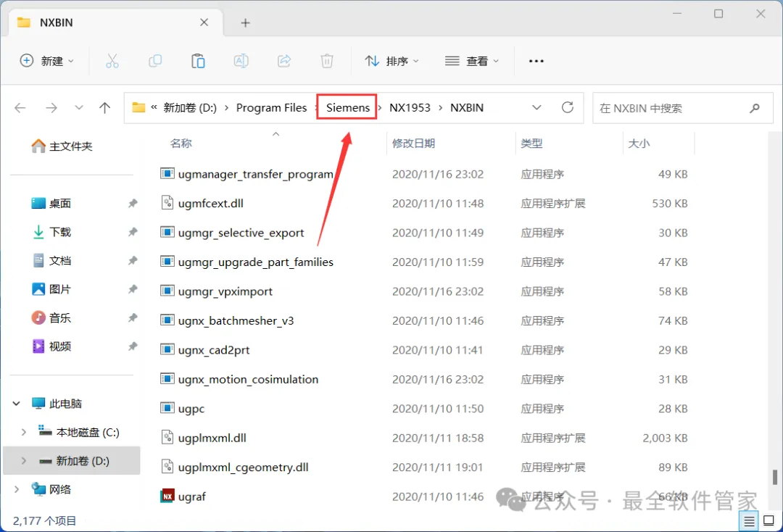Click the file list vertical scrollbar thumb

pyautogui.click(x=774, y=477)
